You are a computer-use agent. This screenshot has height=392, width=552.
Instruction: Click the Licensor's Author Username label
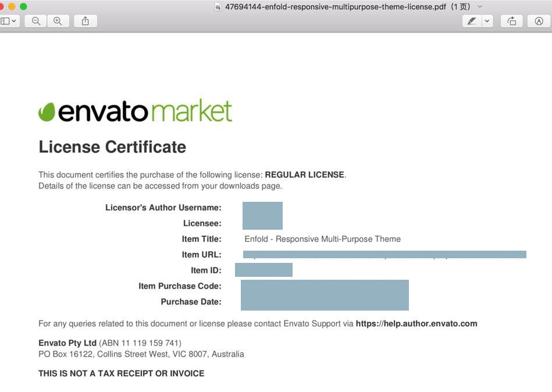(163, 208)
